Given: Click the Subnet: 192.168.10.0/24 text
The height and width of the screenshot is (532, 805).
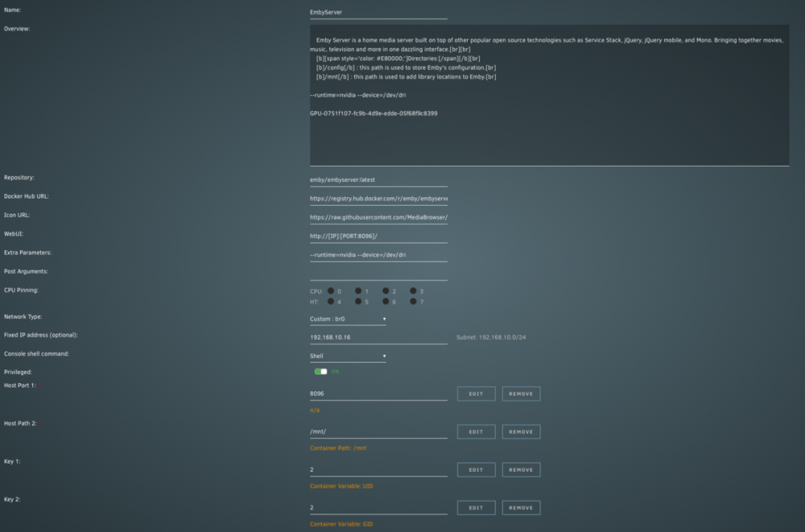Looking at the screenshot, I should tap(491, 337).
